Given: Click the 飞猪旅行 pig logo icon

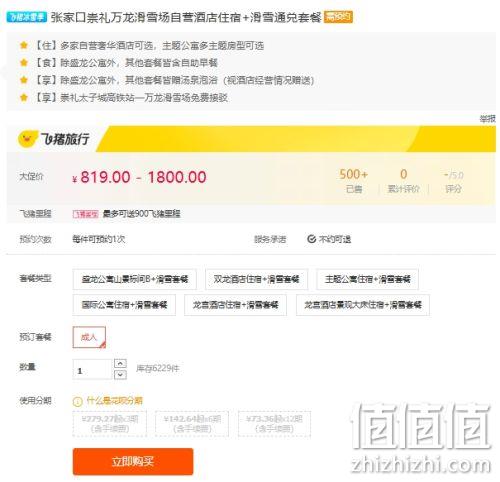Looking at the screenshot, I should point(28,139).
